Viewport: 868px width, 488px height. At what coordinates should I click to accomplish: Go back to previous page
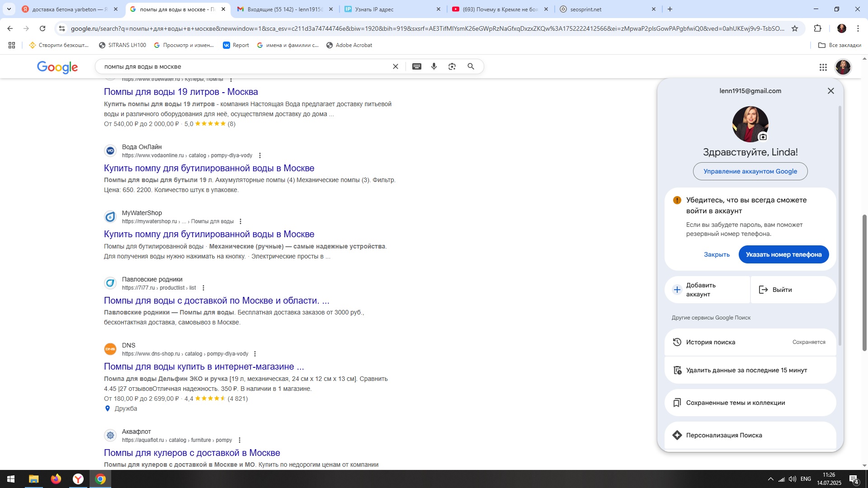[10, 28]
